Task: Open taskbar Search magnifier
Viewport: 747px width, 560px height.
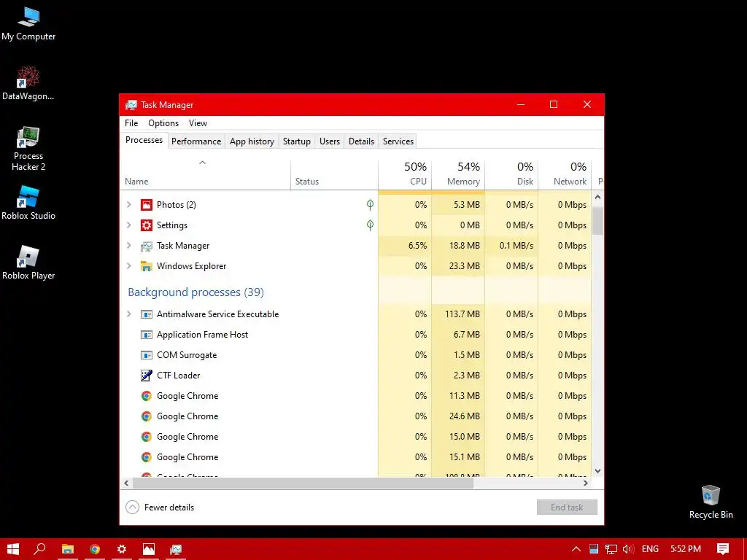Action: click(40, 549)
